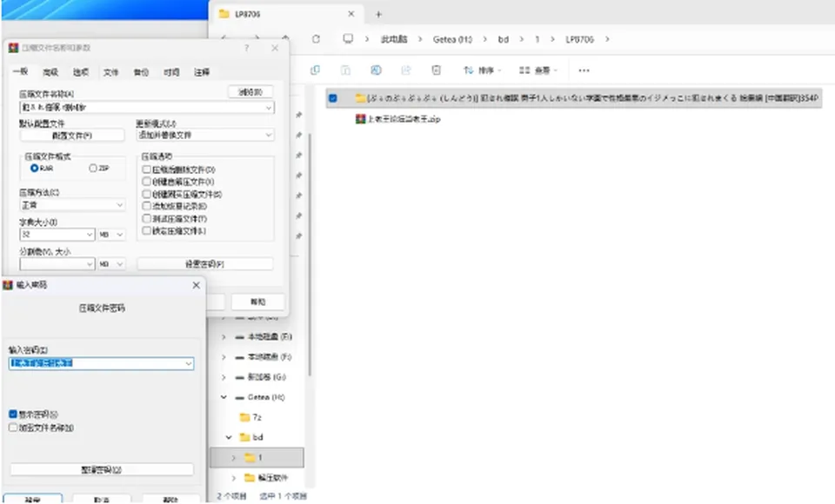Open the See more (three dots) menu
The height and width of the screenshot is (504, 835).
(x=584, y=70)
